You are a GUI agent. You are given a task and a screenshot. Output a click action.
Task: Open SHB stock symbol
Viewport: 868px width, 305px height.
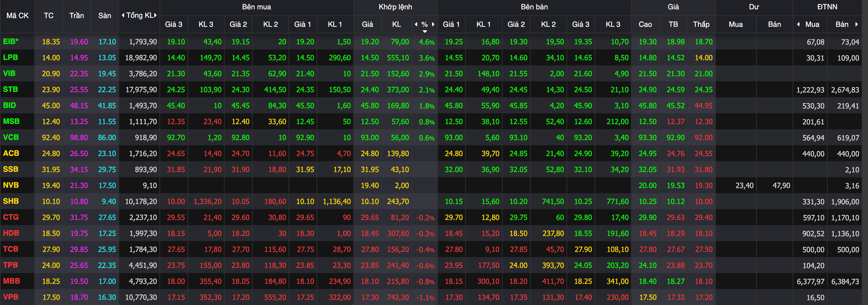(x=11, y=201)
